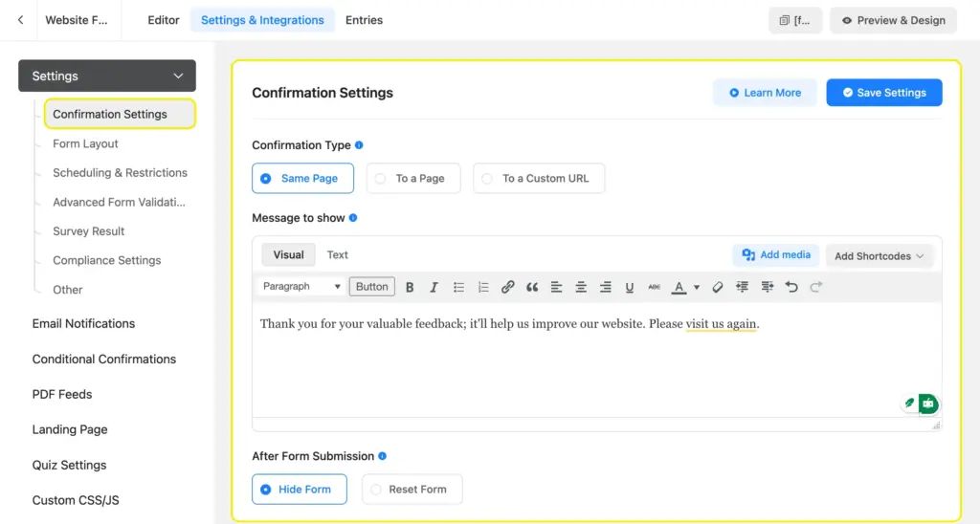The image size is (980, 524).
Task: Insert a bulleted list
Action: click(x=458, y=287)
